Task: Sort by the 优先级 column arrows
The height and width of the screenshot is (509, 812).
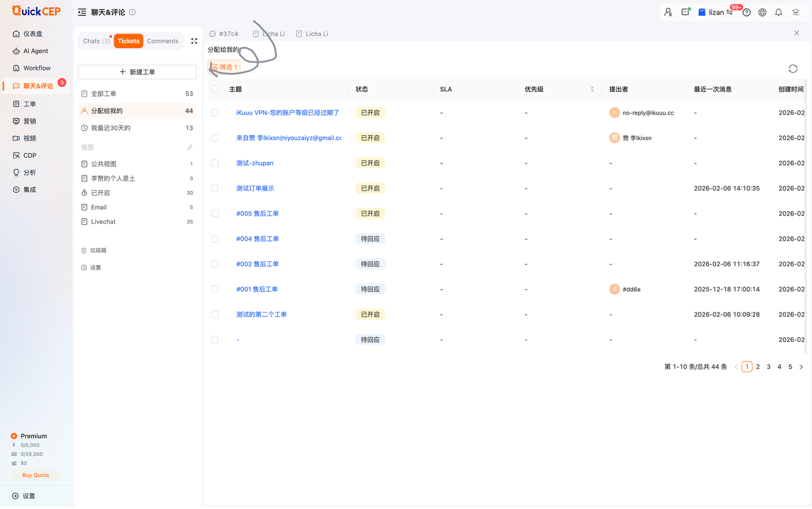Action: tap(592, 89)
